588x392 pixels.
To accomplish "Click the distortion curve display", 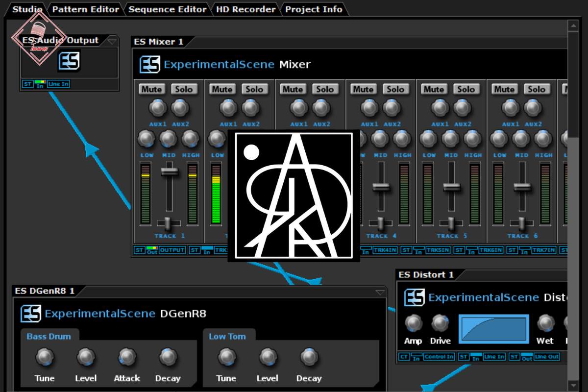I will pyautogui.click(x=494, y=328).
